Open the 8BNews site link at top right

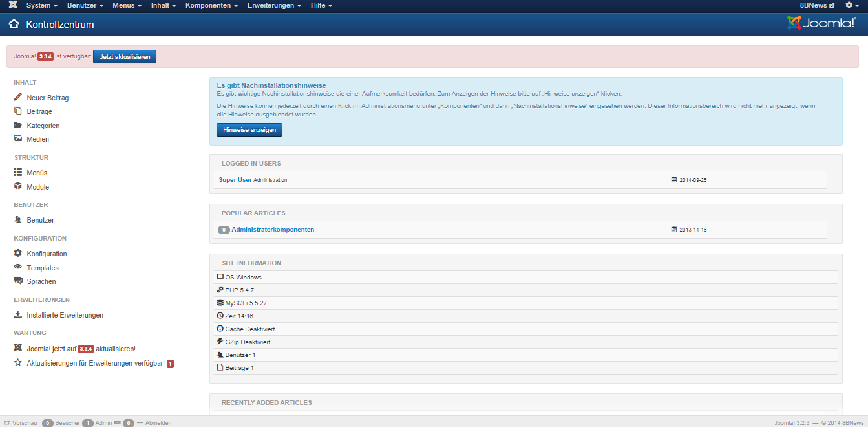(x=817, y=5)
